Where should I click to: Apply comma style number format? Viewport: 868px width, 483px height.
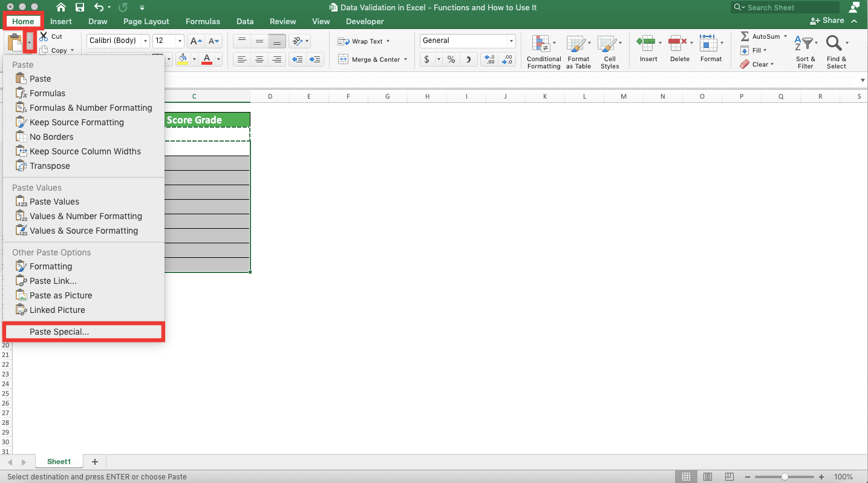469,59
